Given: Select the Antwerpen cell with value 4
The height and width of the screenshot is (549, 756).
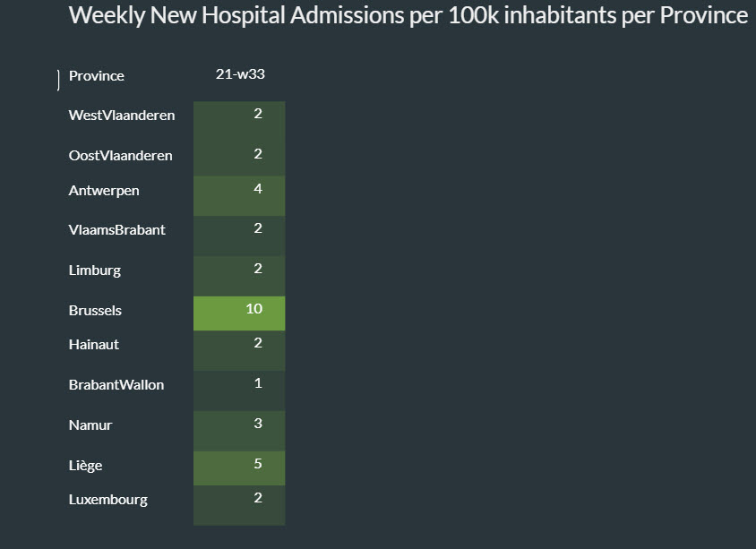Looking at the screenshot, I should coord(239,195).
